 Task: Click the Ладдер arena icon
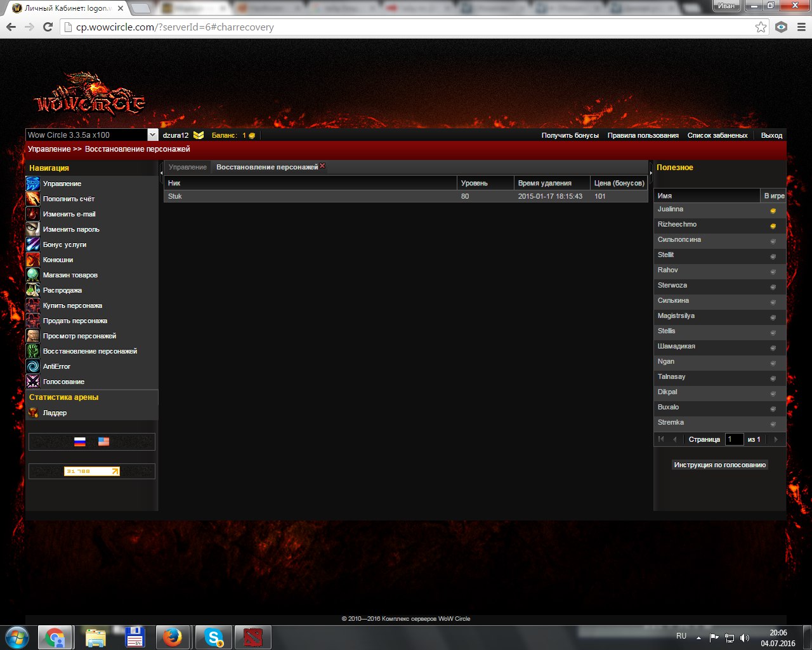[x=33, y=413]
